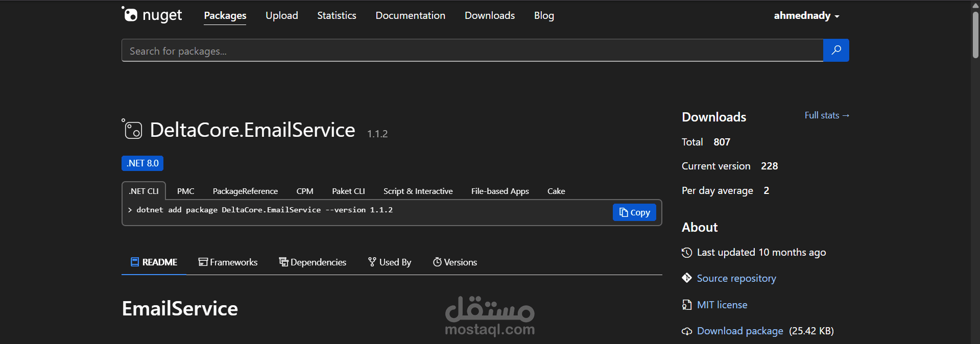Image resolution: width=980 pixels, height=344 pixels.
Task: Show the Dependencies tab
Action: pyautogui.click(x=313, y=262)
